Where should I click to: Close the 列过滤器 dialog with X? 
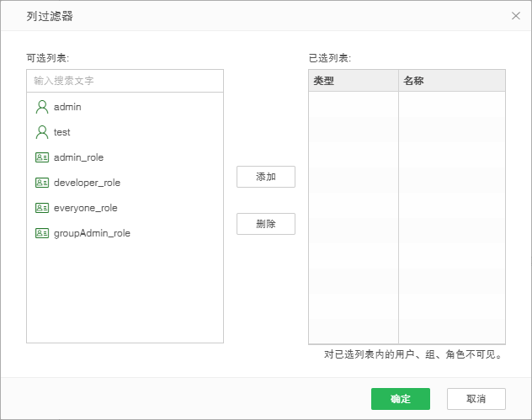[x=516, y=15]
